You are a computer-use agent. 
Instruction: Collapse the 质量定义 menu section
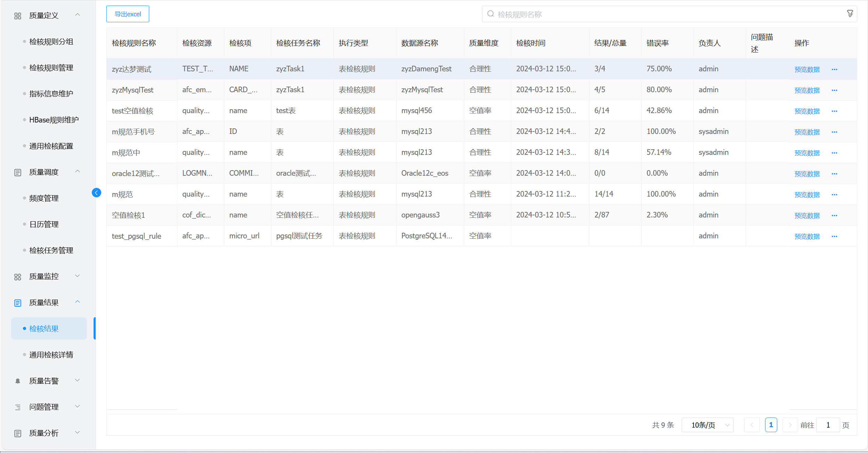coord(78,15)
